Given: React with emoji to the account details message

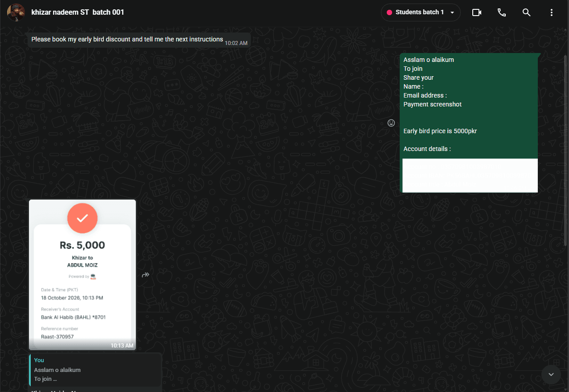Looking at the screenshot, I should coord(391,123).
